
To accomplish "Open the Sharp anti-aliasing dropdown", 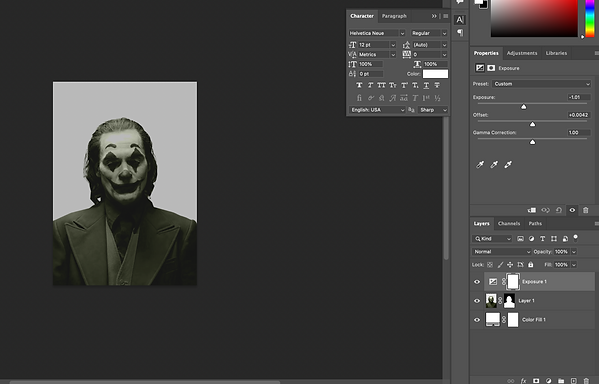I will click(433, 110).
